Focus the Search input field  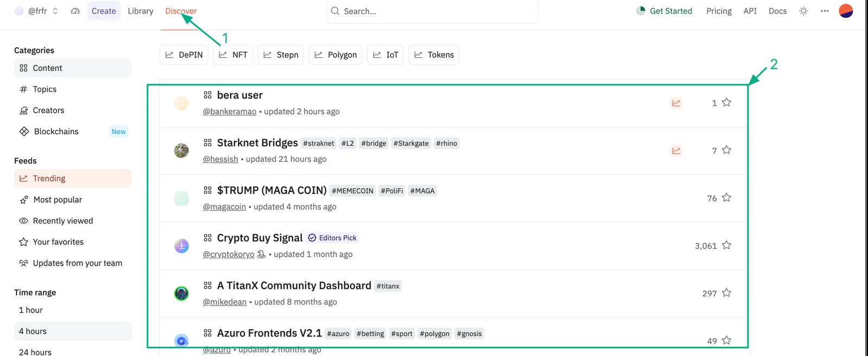[x=432, y=11]
